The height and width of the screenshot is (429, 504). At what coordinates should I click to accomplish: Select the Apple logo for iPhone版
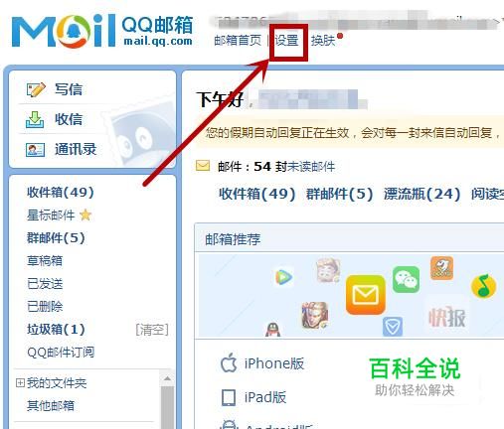tap(229, 362)
